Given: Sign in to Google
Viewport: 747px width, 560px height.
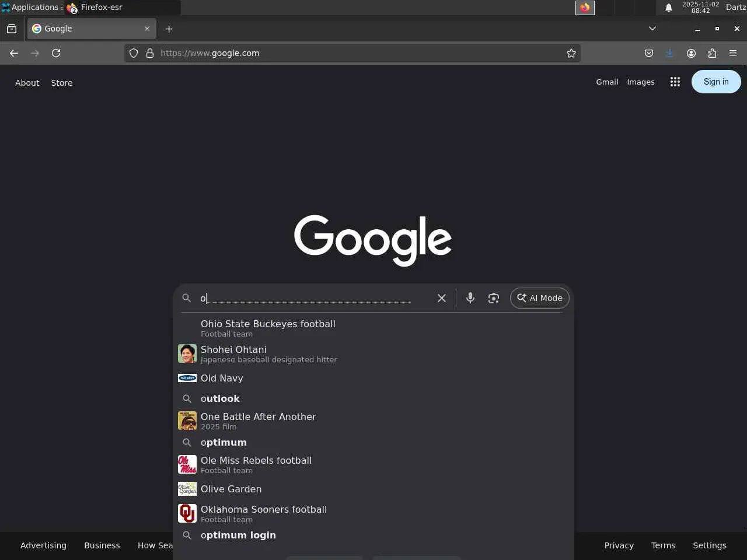Looking at the screenshot, I should tap(716, 82).
